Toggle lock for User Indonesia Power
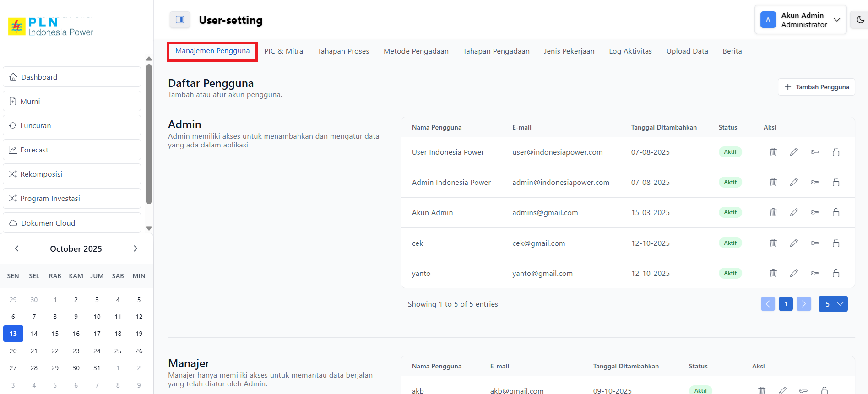Viewport: 868px width, 394px height. pyautogui.click(x=836, y=152)
